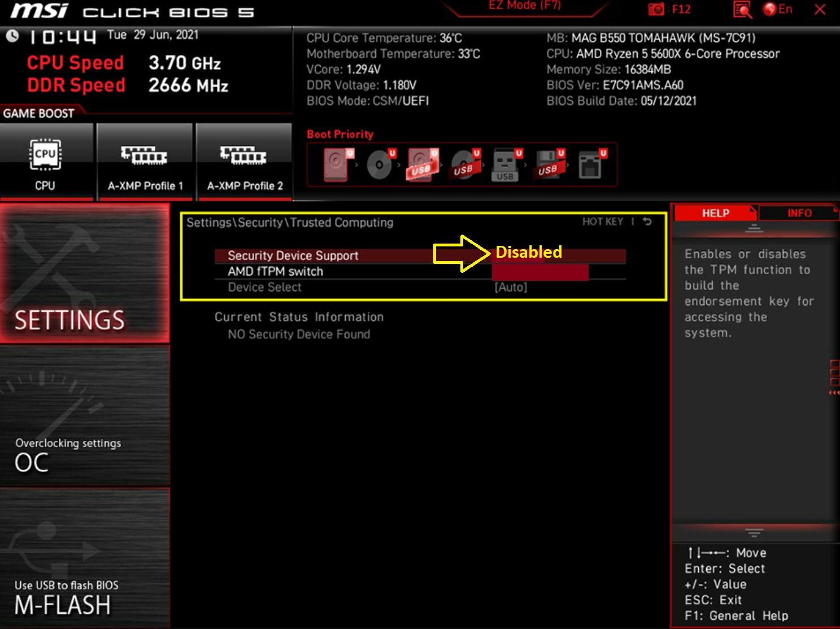Click the Current Status Information heading
840x629 pixels.
299,317
